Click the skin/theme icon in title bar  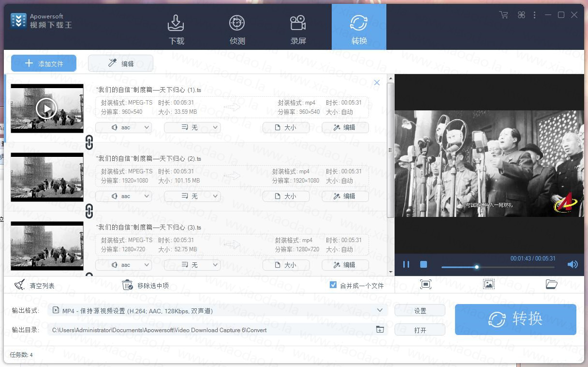(521, 15)
